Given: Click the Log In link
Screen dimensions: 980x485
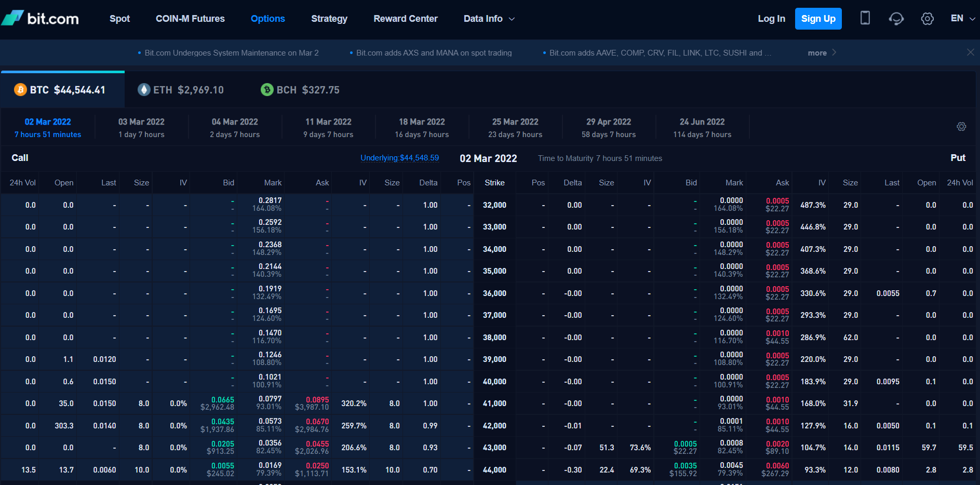Looking at the screenshot, I should tap(771, 19).
